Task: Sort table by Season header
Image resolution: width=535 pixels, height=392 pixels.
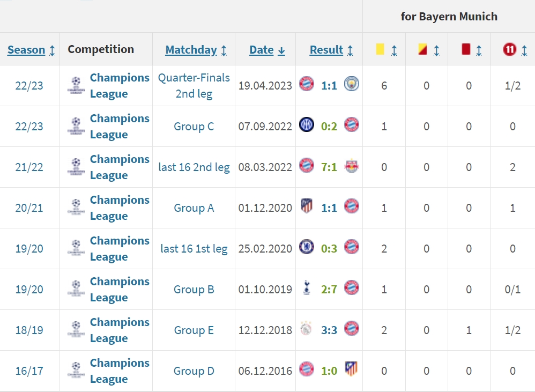Action: (26, 50)
